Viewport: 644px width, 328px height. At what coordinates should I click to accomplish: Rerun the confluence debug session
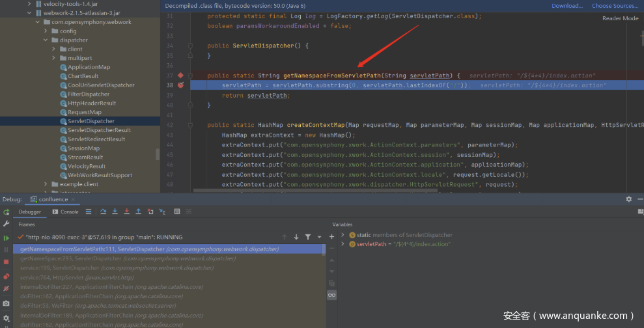pyautogui.click(x=6, y=212)
